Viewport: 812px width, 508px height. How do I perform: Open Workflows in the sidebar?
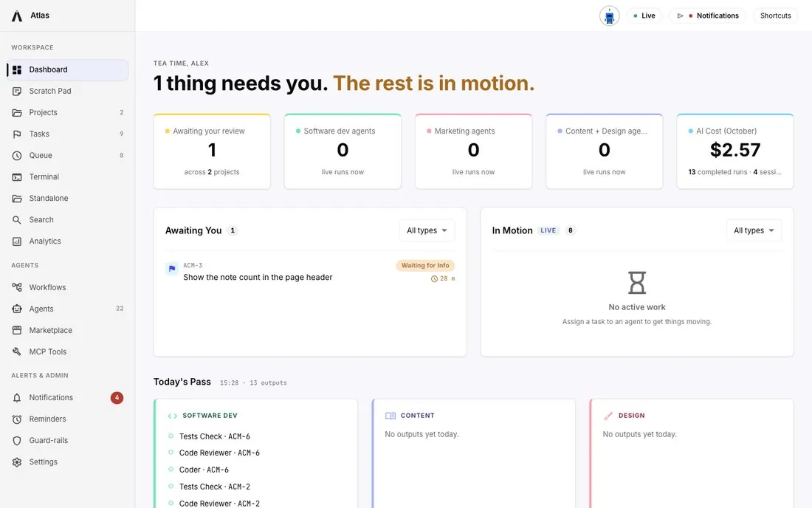tap(68, 287)
